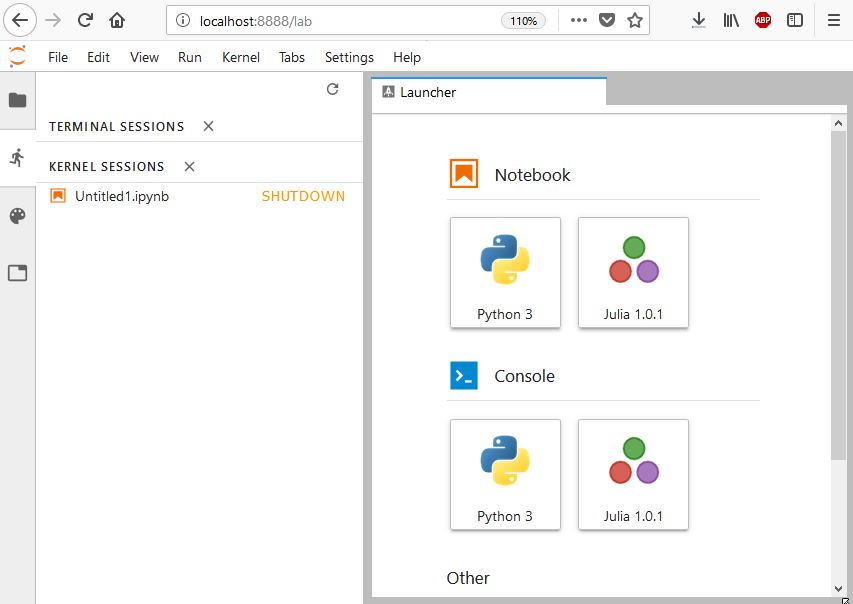Select the Running sessions sidebar icon
853x604 pixels.
17,158
